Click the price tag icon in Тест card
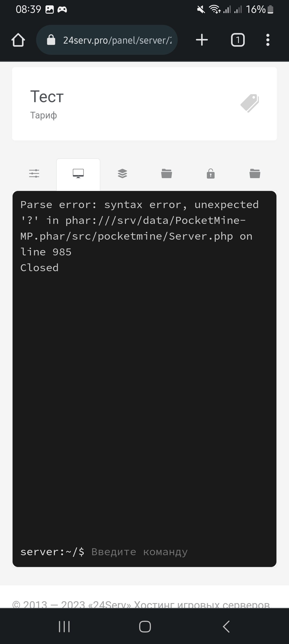Screen dimensions: 289x644 coord(250,103)
